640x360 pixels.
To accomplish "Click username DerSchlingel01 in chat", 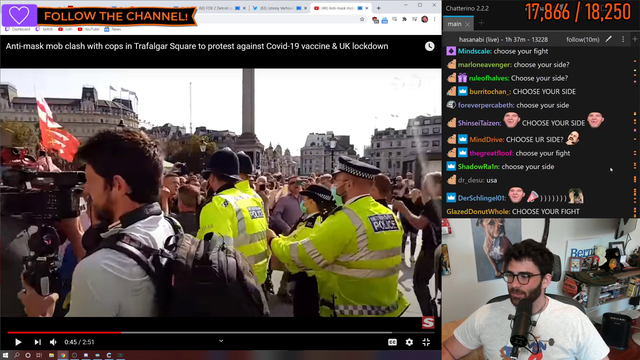I will [x=481, y=198].
